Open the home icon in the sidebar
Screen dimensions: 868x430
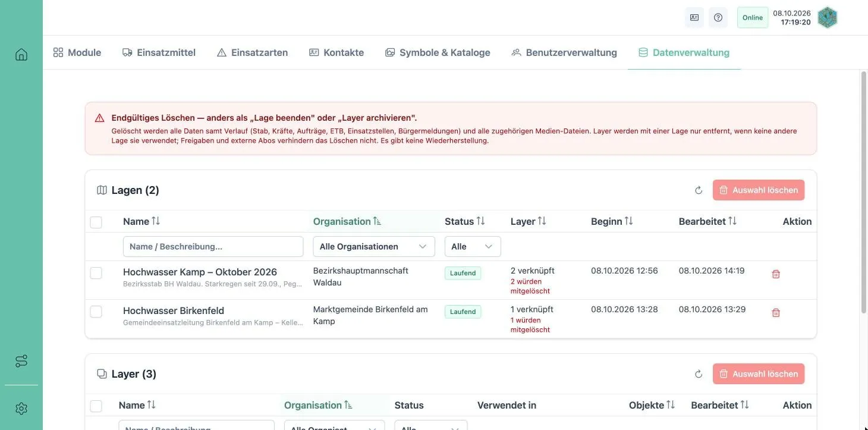click(21, 55)
